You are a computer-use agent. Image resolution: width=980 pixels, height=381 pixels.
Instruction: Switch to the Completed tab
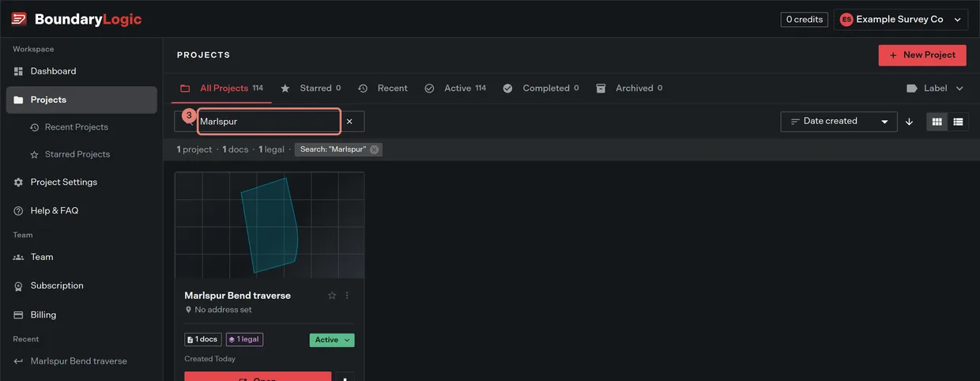541,89
